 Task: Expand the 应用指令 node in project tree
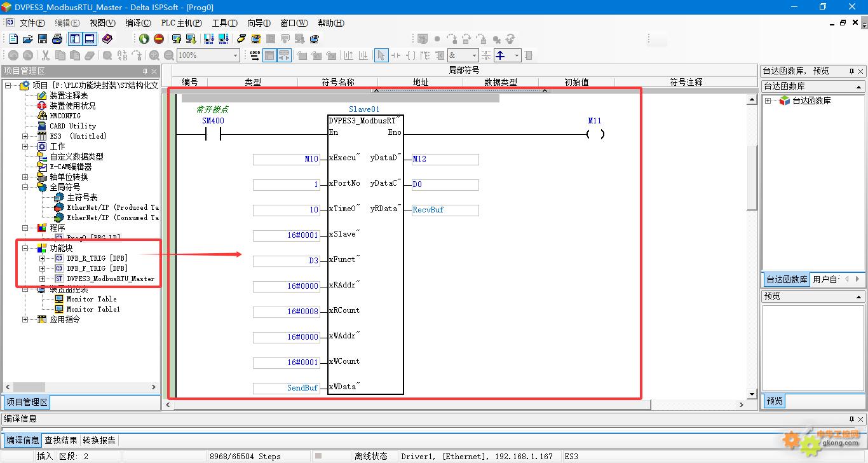coord(25,319)
